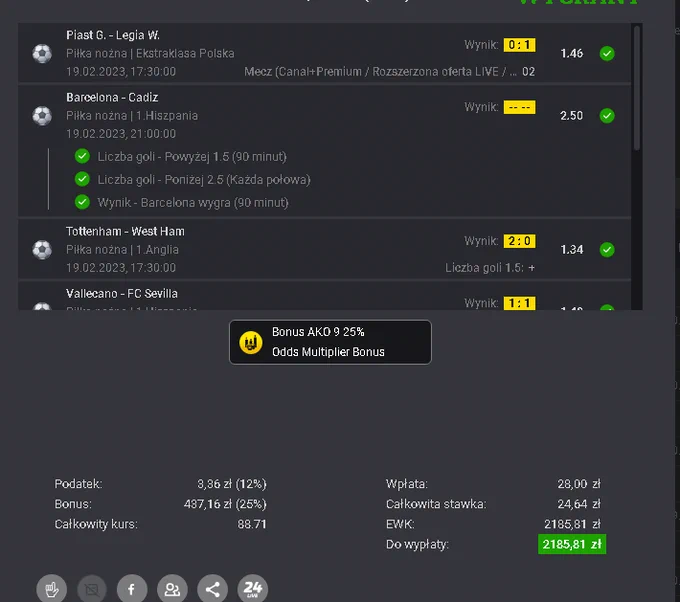Click the disabled crossed-out envelope icon button
This screenshot has width=680, height=602.
(92, 589)
